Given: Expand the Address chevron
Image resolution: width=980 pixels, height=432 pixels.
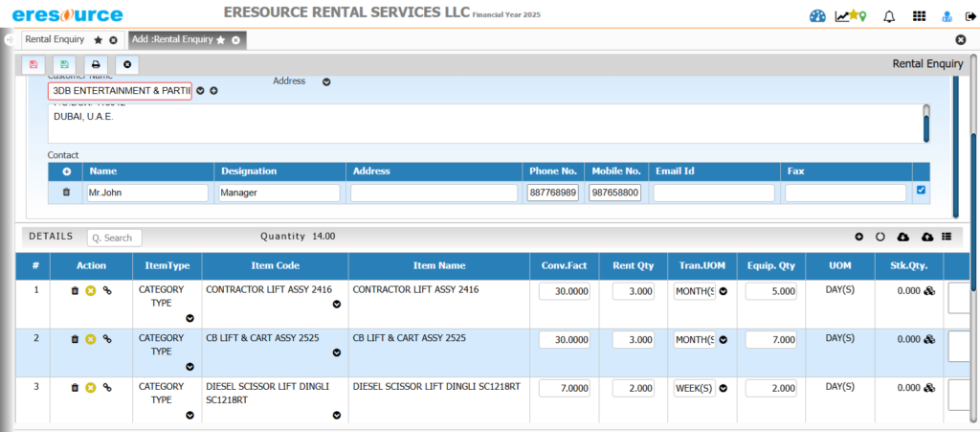Looking at the screenshot, I should (326, 82).
